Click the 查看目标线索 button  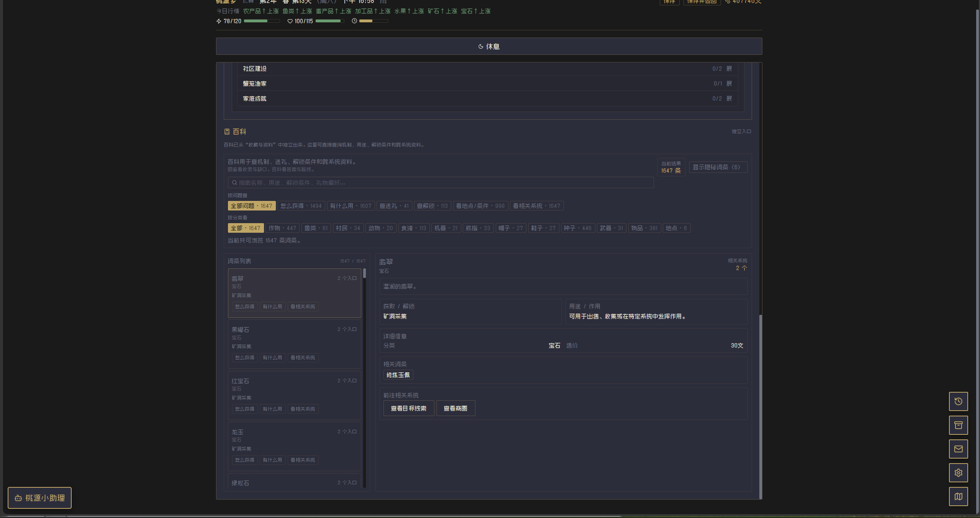pyautogui.click(x=408, y=408)
